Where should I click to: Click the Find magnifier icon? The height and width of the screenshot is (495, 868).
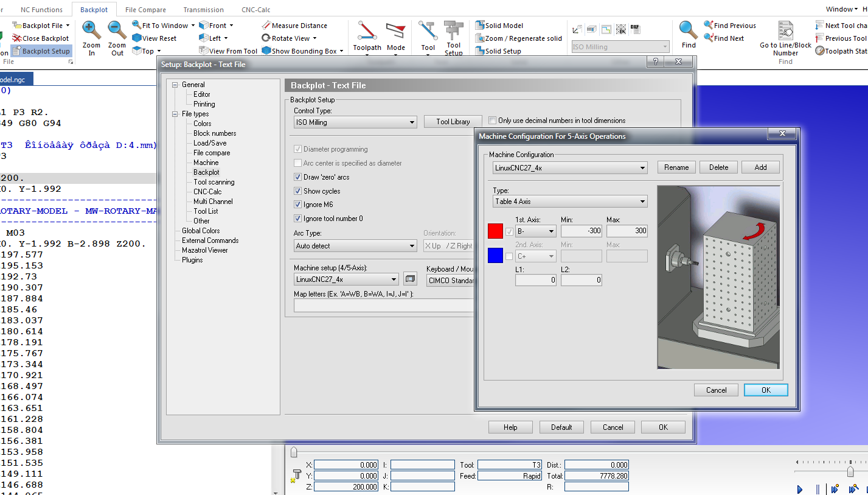coord(689,30)
